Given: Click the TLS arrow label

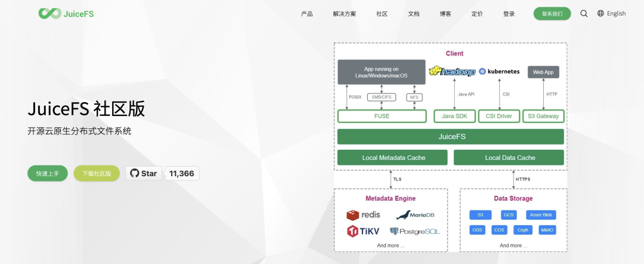Looking at the screenshot, I should tap(397, 179).
